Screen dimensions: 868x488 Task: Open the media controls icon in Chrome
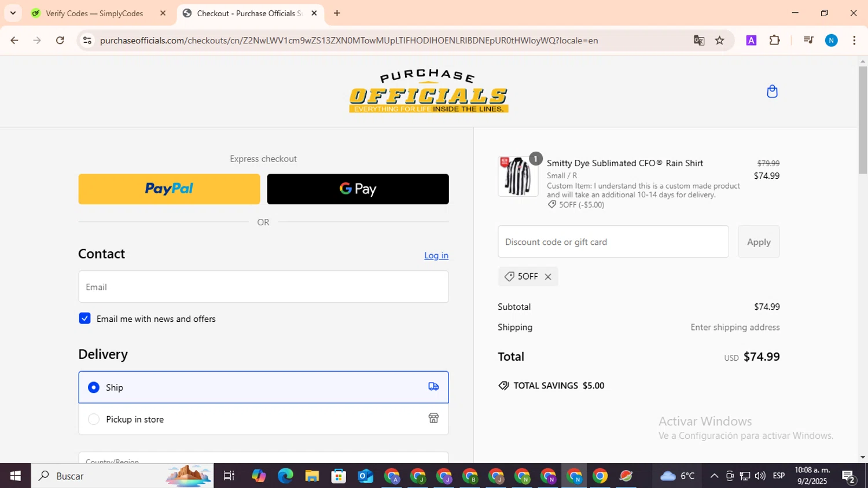pyautogui.click(x=808, y=41)
